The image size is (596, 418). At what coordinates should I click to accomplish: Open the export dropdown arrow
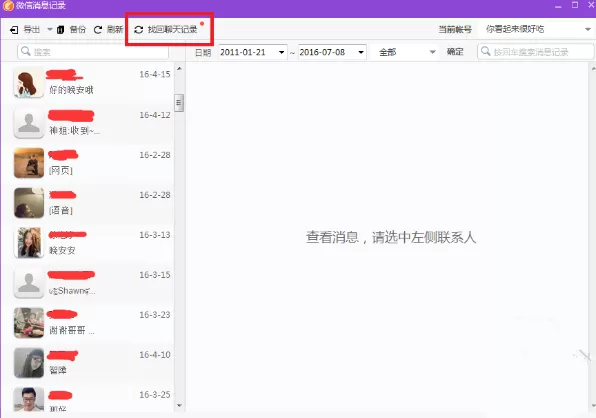tap(50, 29)
